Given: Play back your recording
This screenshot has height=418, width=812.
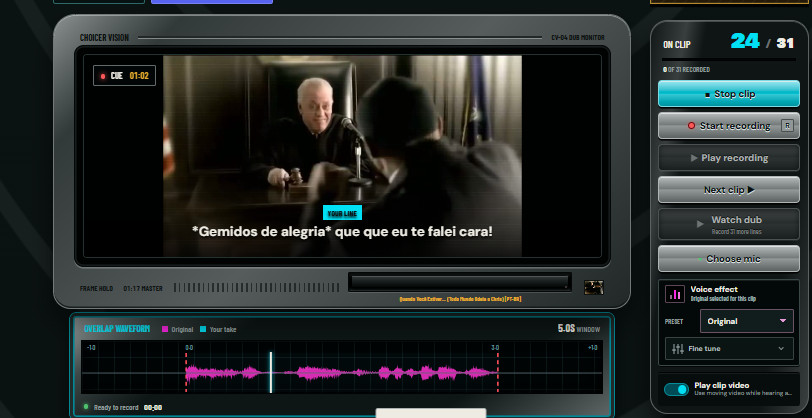Looking at the screenshot, I should (729, 158).
